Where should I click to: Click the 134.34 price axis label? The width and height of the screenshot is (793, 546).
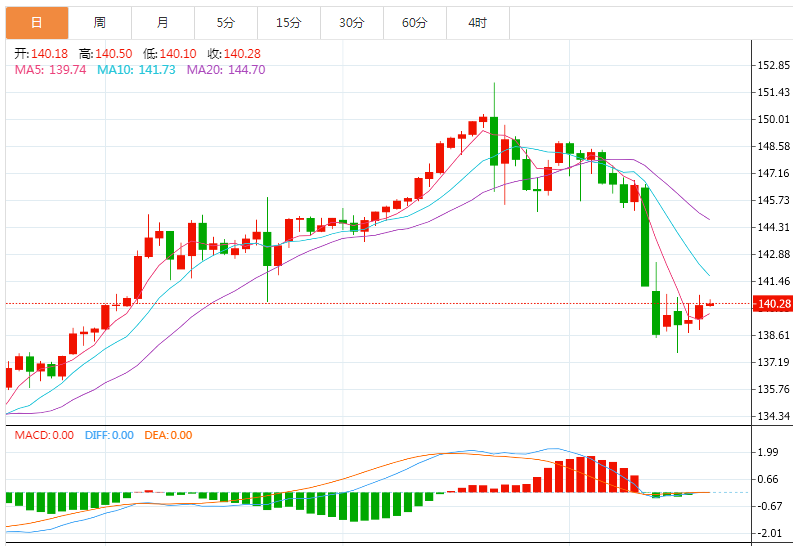coord(774,416)
